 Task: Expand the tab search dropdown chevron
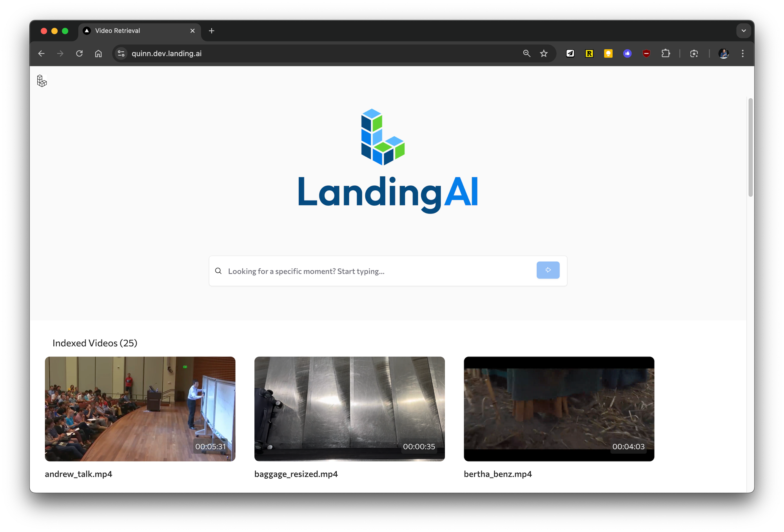coord(744,31)
